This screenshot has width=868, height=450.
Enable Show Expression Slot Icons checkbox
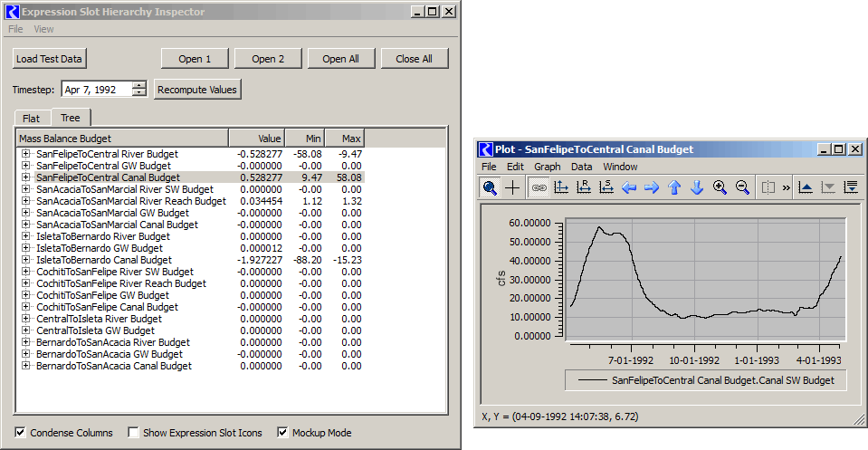tap(133, 432)
